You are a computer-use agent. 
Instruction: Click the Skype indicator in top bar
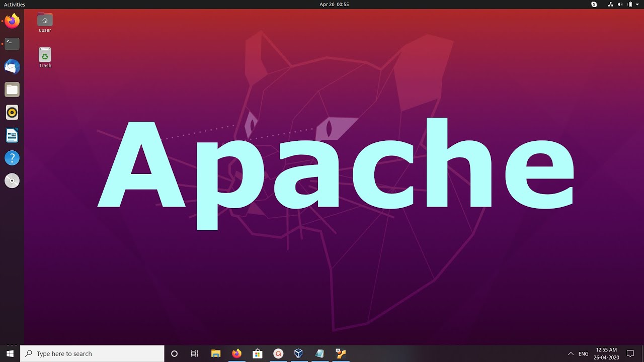[x=594, y=5]
